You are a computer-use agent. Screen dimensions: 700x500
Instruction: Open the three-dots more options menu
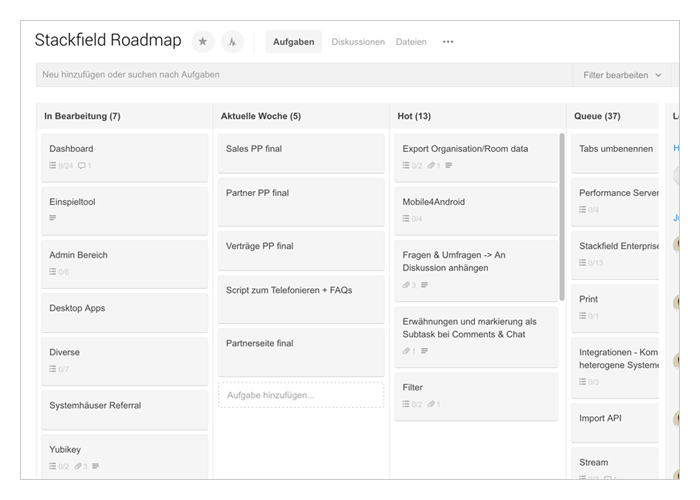[448, 42]
